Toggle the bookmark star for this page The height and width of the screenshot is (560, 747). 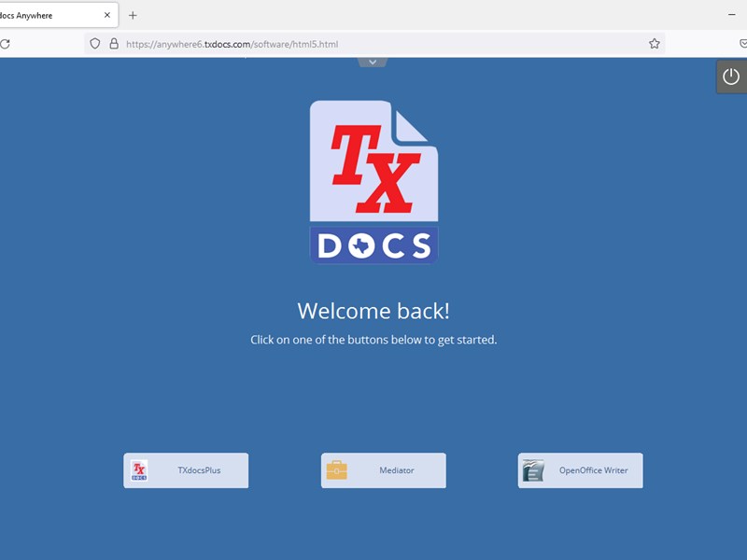pyautogui.click(x=654, y=44)
